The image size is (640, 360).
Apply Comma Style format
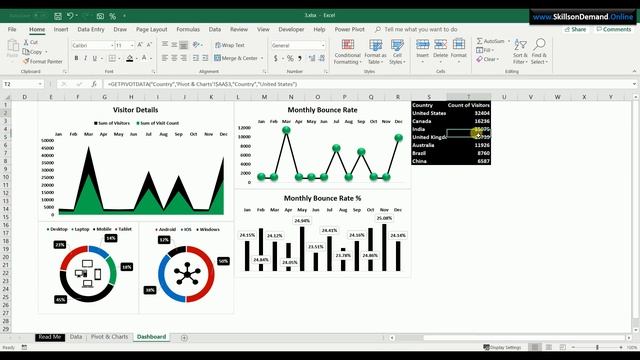click(300, 58)
